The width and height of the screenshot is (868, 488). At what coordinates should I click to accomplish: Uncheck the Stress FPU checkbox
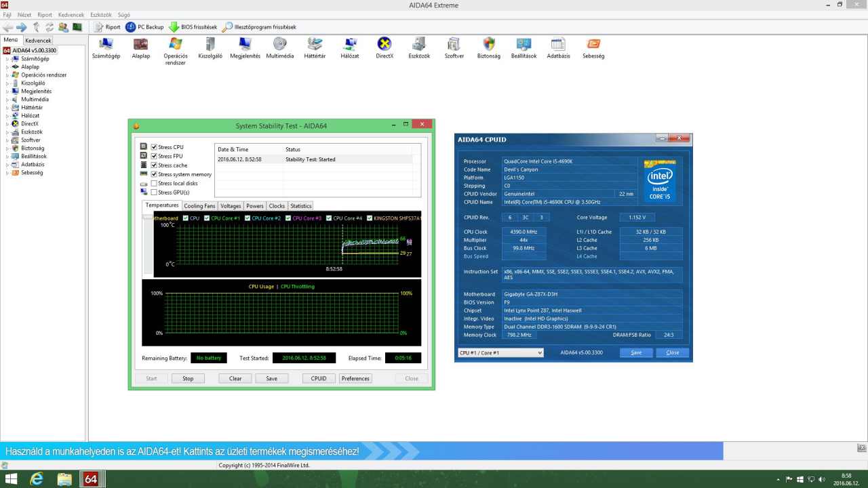coord(155,156)
